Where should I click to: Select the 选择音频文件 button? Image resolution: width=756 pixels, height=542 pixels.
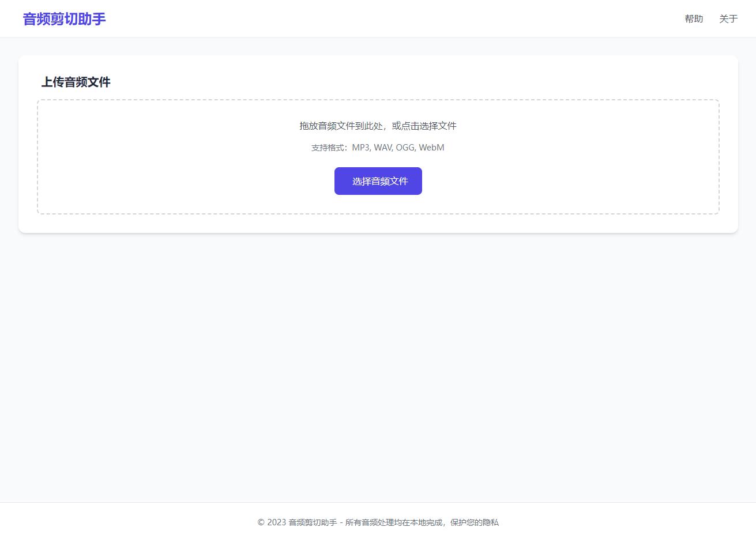click(x=378, y=180)
